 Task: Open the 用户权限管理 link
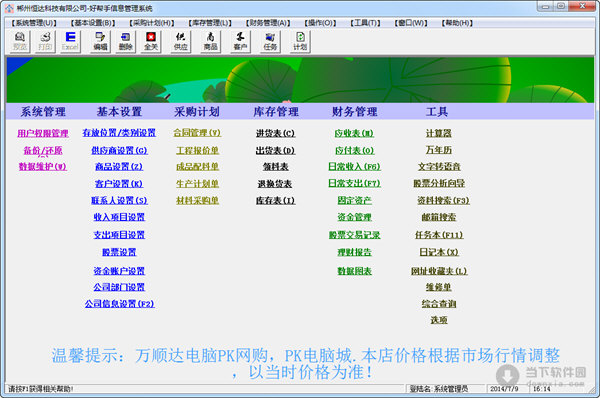click(x=43, y=133)
